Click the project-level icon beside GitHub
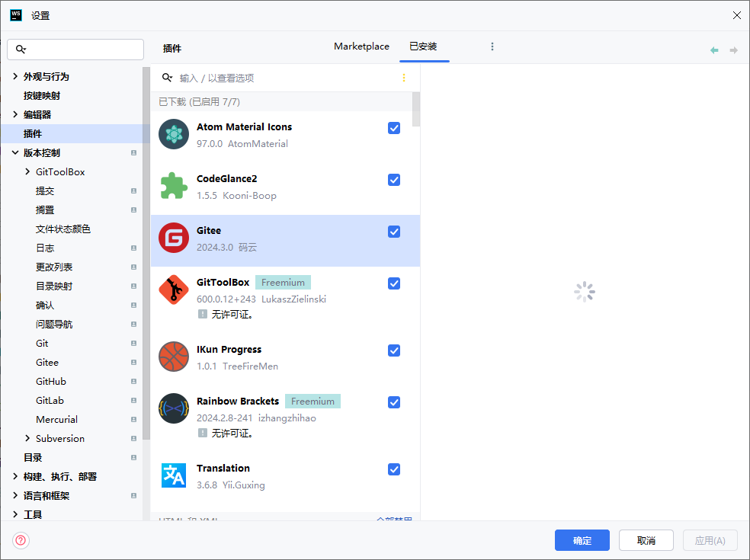750x560 pixels. (x=134, y=381)
